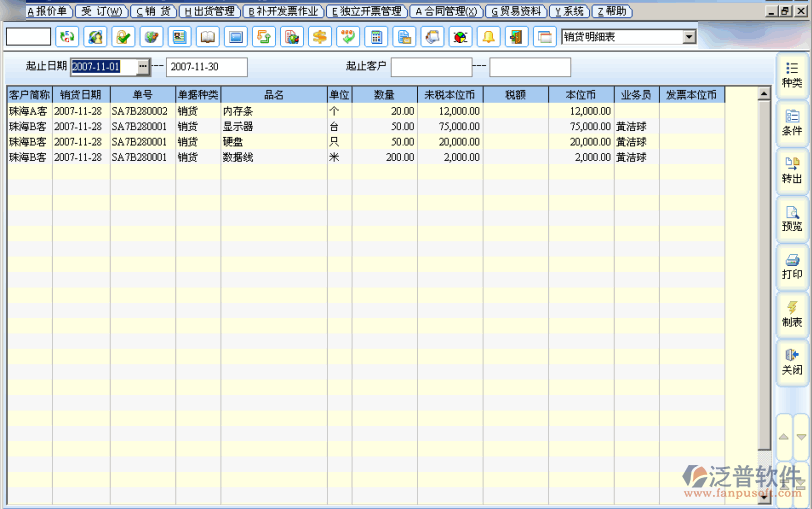Click the open book toolbar icon
The width and height of the screenshot is (812, 509).
208,37
